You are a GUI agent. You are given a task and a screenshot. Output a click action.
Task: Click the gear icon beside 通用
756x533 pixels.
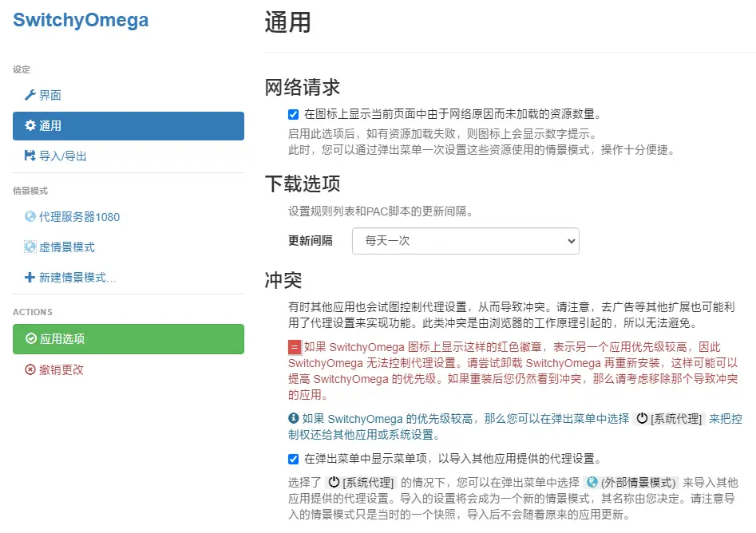tap(30, 126)
